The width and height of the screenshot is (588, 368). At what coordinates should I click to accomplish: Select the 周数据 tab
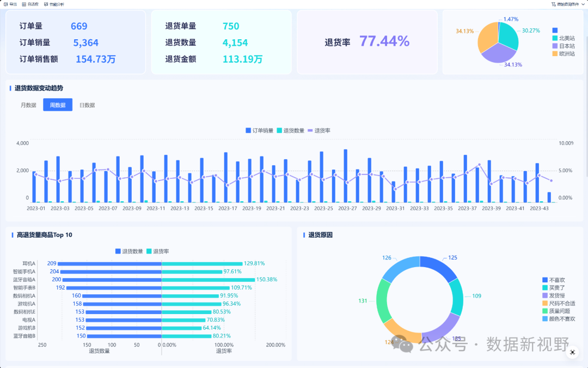58,105
